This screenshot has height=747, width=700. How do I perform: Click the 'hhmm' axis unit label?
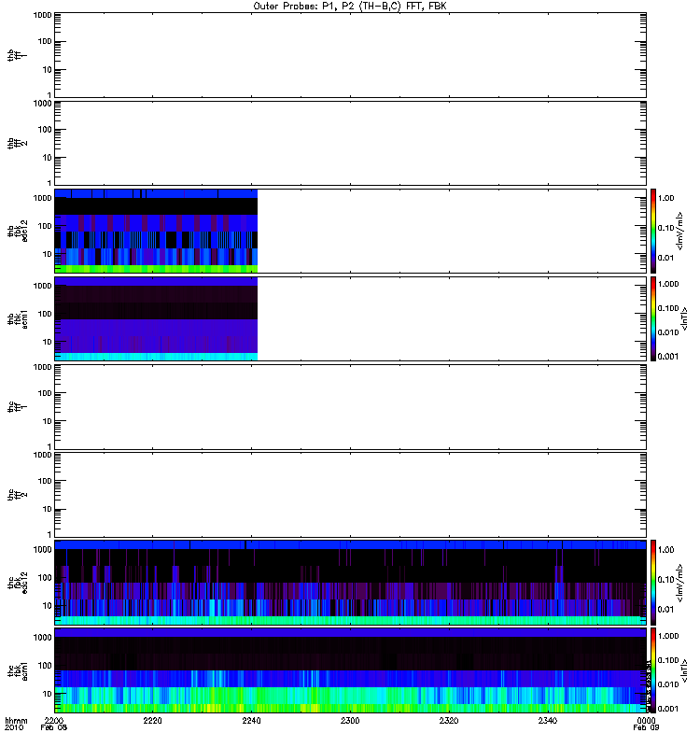coord(16,720)
